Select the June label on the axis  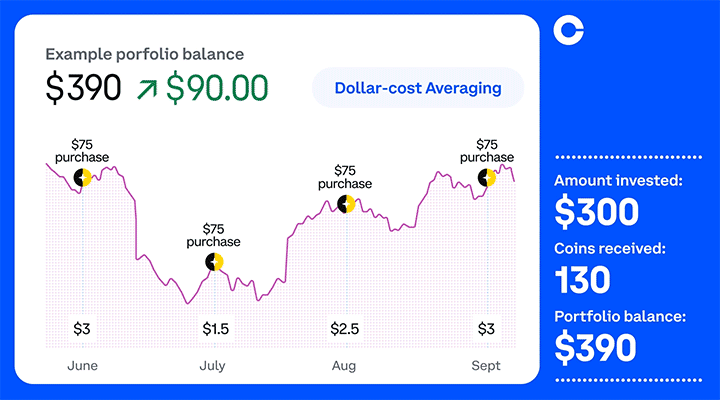pyautogui.click(x=82, y=366)
